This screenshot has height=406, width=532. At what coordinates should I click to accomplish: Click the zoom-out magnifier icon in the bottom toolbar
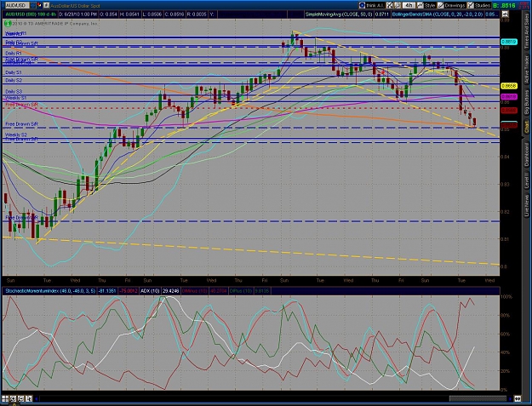click(20, 398)
